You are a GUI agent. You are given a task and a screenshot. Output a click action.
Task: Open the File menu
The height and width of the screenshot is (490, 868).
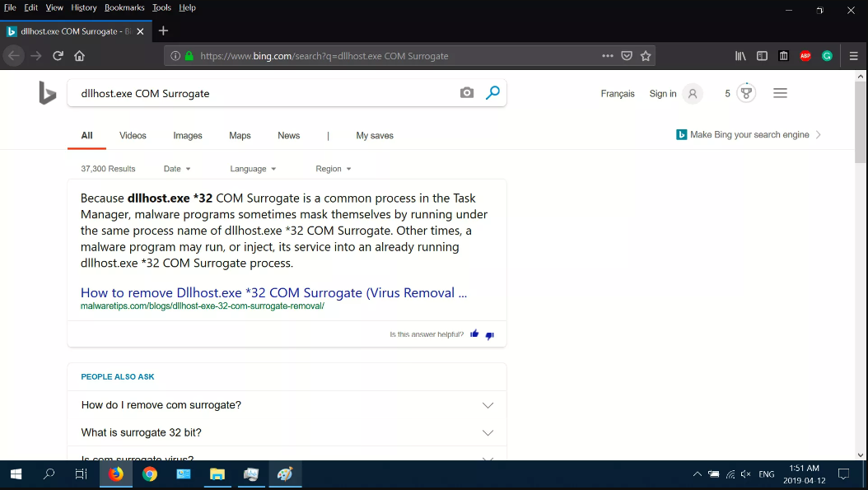(x=10, y=7)
